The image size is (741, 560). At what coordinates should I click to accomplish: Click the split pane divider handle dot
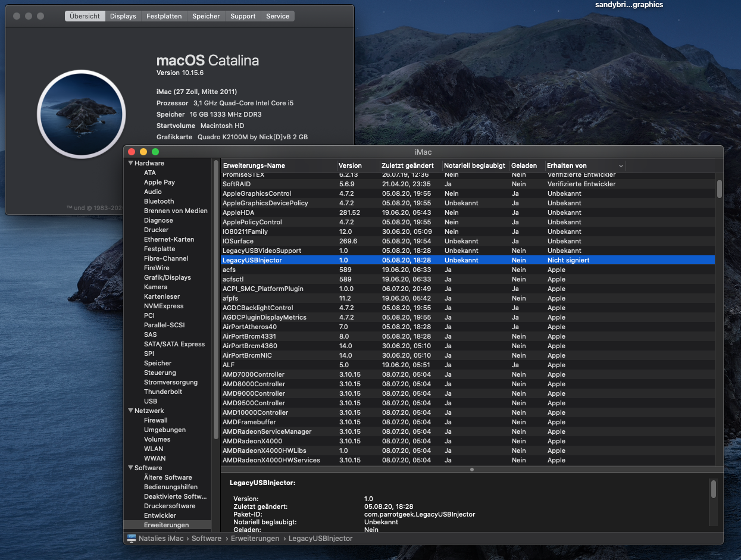tap(472, 470)
